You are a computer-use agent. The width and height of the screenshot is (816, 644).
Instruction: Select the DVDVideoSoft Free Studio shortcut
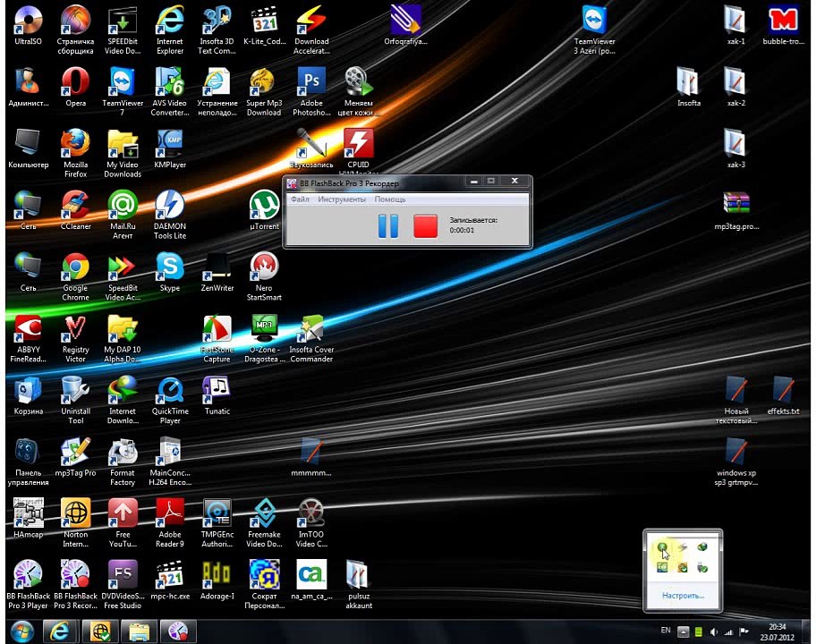(x=123, y=585)
